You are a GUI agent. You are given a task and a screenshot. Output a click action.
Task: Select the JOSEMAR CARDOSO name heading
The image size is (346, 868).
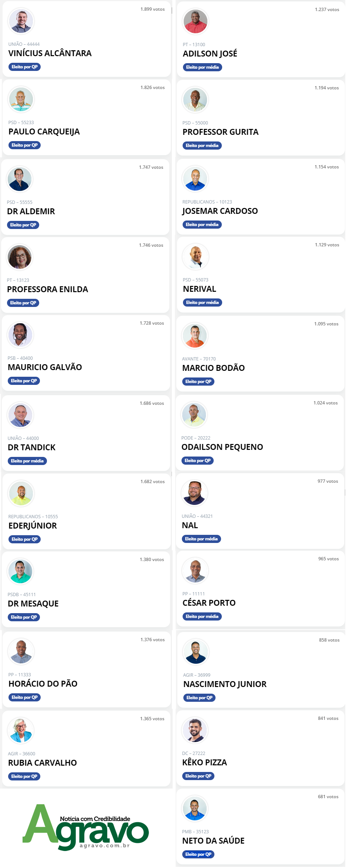(220, 211)
